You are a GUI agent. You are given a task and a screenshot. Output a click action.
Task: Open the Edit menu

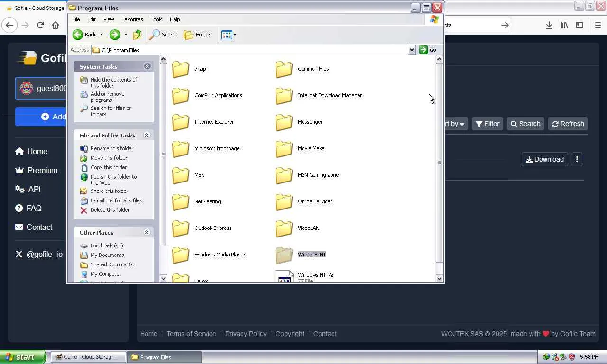pos(92,19)
